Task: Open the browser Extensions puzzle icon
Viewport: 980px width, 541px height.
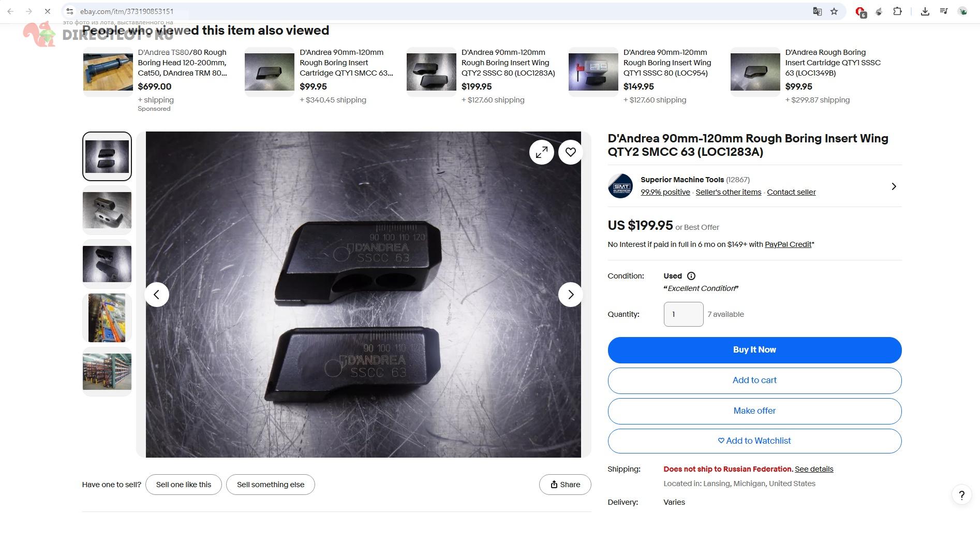Action: [898, 11]
